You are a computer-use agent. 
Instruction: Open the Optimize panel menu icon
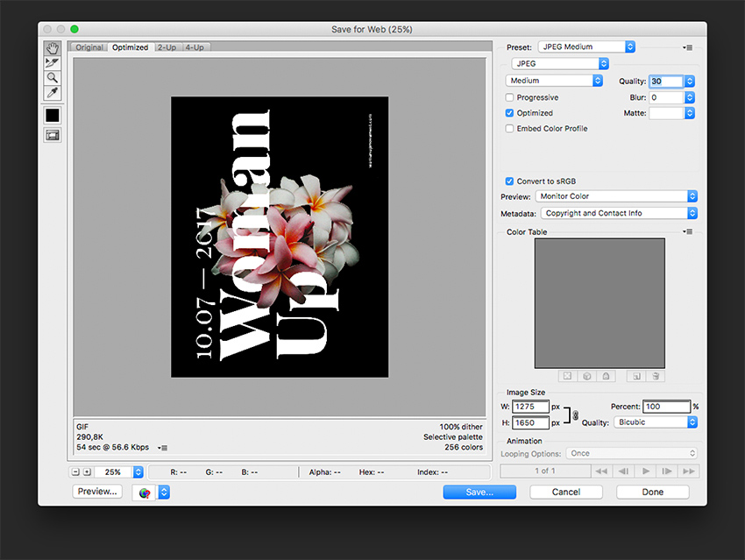click(x=687, y=47)
